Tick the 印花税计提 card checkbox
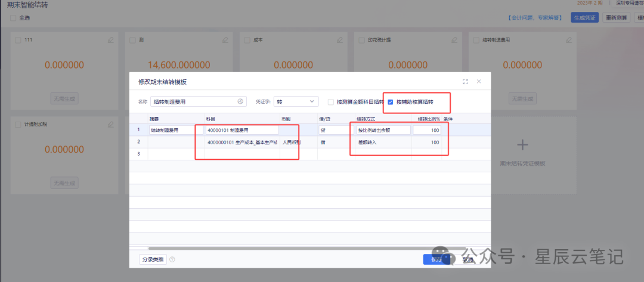The width and height of the screenshot is (644, 282). pos(361,40)
